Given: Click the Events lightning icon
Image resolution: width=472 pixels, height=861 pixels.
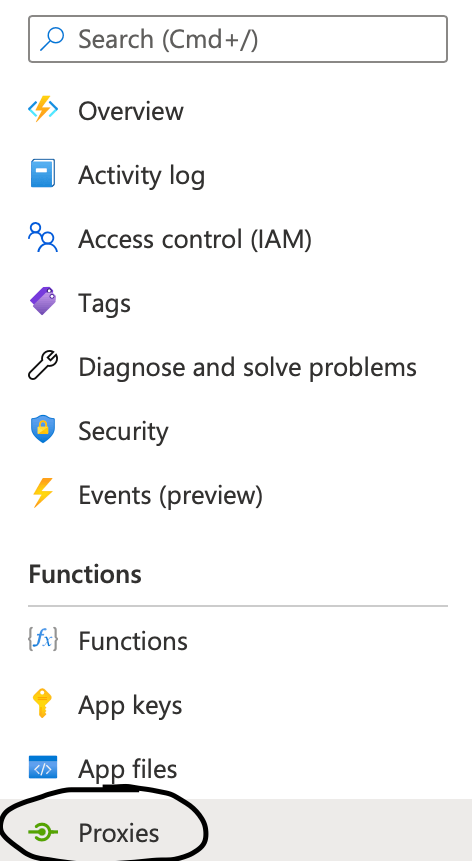Looking at the screenshot, I should point(43,493).
